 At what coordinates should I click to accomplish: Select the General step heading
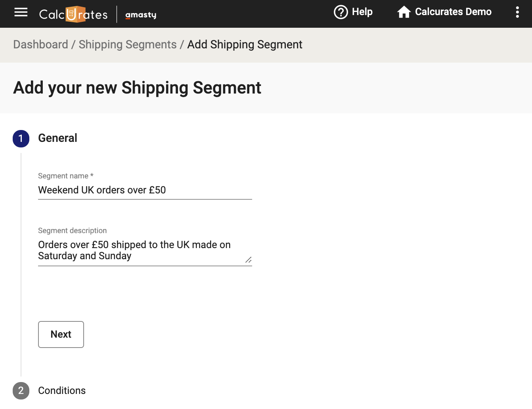57,138
